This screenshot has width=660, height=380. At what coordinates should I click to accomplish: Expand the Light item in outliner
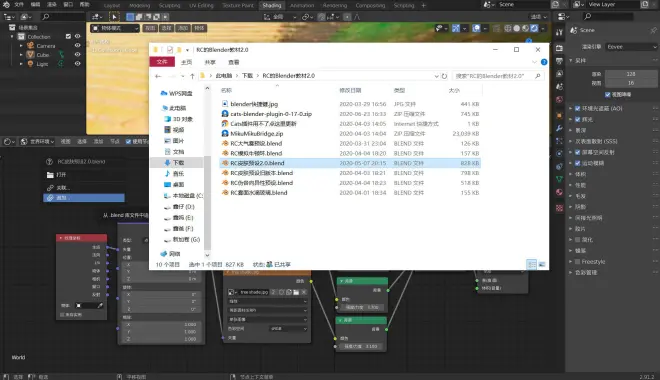21,64
